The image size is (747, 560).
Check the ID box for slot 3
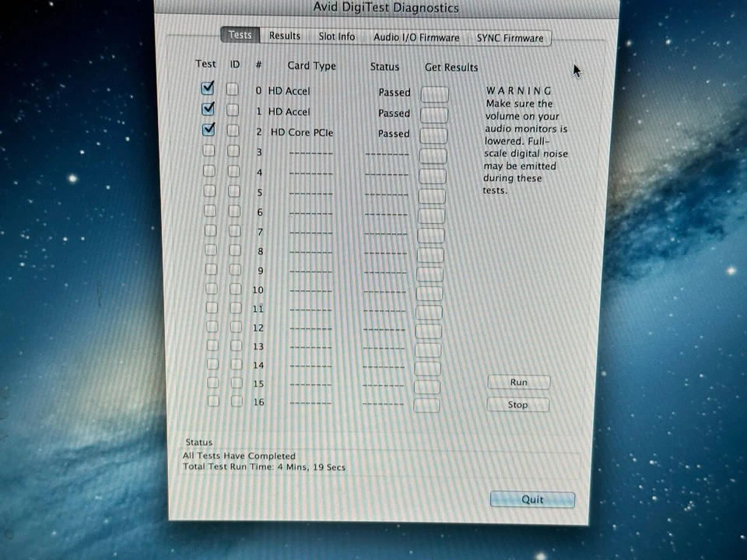click(233, 151)
